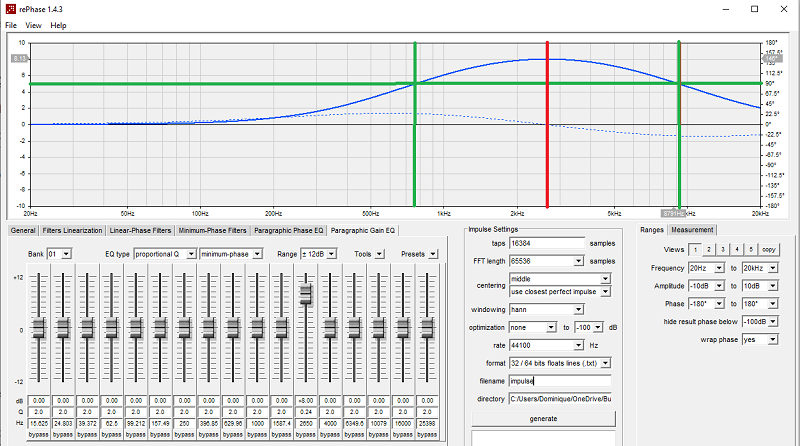This screenshot has height=446, width=800.
Task: Open the use closest perfect impulse dropdown
Action: 605,291
